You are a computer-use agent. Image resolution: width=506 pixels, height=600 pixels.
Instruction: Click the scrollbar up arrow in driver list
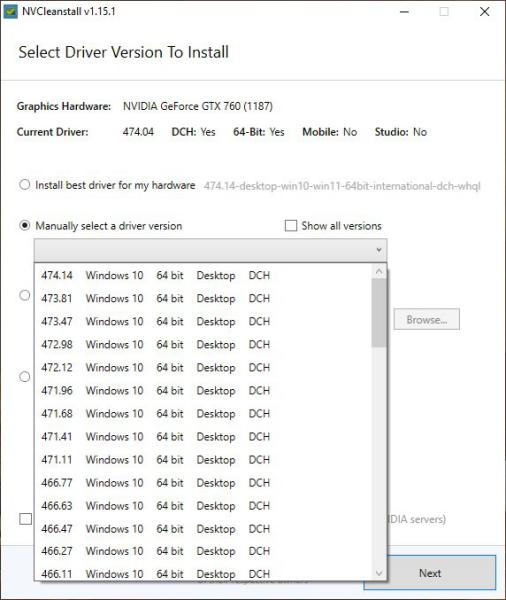click(379, 271)
